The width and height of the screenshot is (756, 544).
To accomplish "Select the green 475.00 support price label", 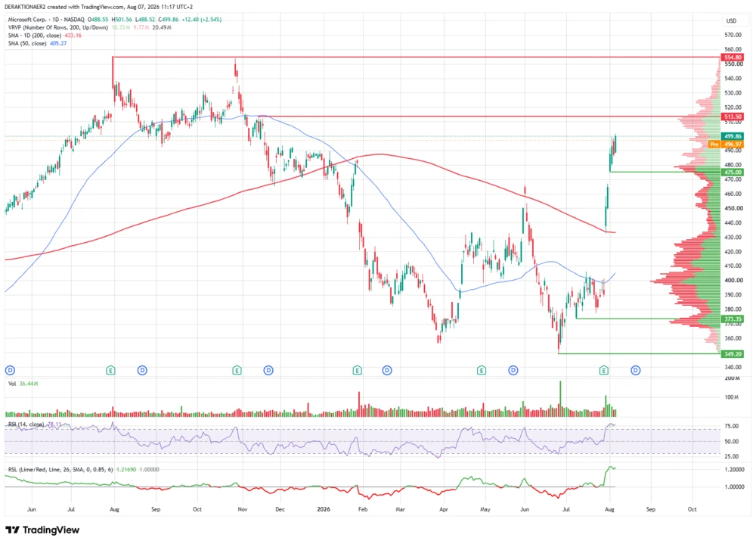I will click(733, 173).
